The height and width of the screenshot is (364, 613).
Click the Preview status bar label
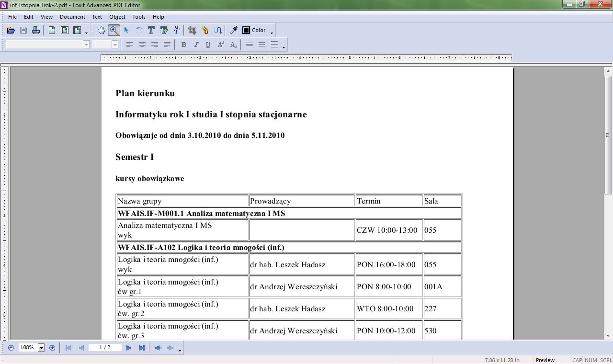545,360
